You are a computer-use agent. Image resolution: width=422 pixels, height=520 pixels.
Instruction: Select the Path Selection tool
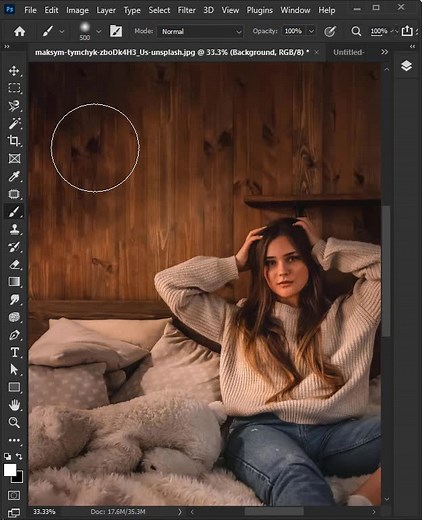[x=14, y=370]
